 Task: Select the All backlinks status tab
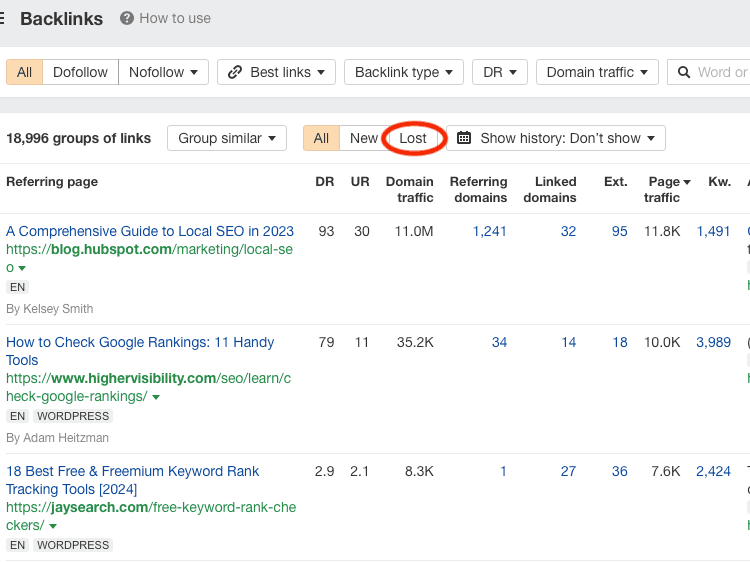coord(321,138)
